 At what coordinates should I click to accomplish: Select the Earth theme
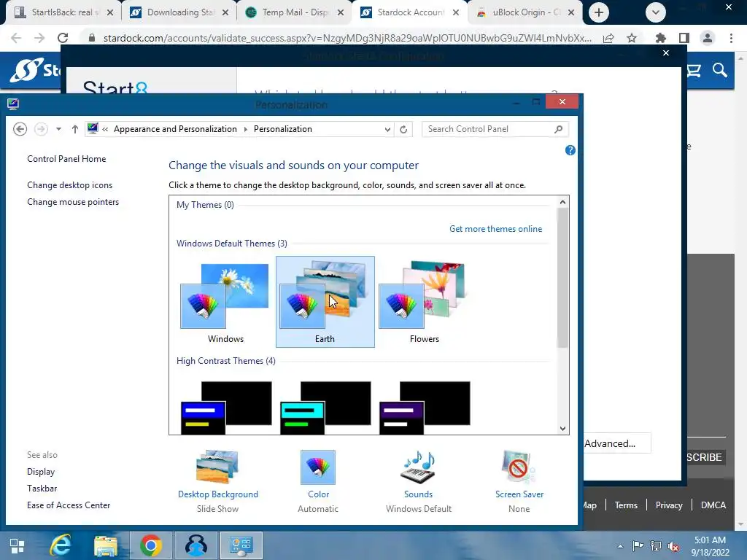coord(325,302)
